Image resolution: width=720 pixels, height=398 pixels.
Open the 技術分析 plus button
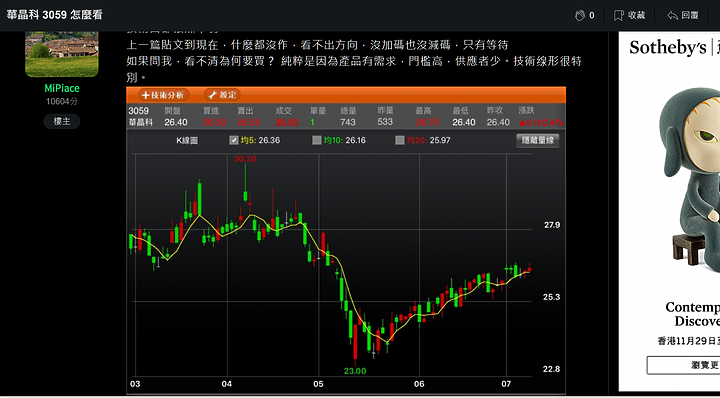click(x=163, y=95)
